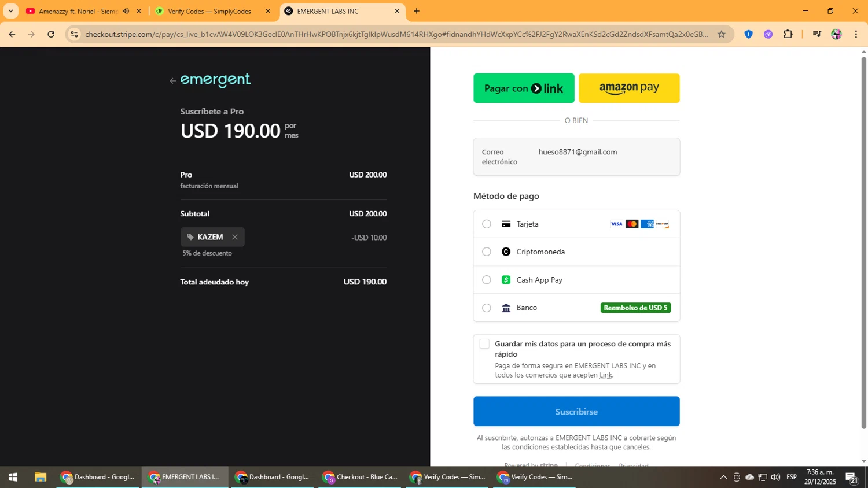
Task: Click the Discover card logo
Action: tap(663, 224)
